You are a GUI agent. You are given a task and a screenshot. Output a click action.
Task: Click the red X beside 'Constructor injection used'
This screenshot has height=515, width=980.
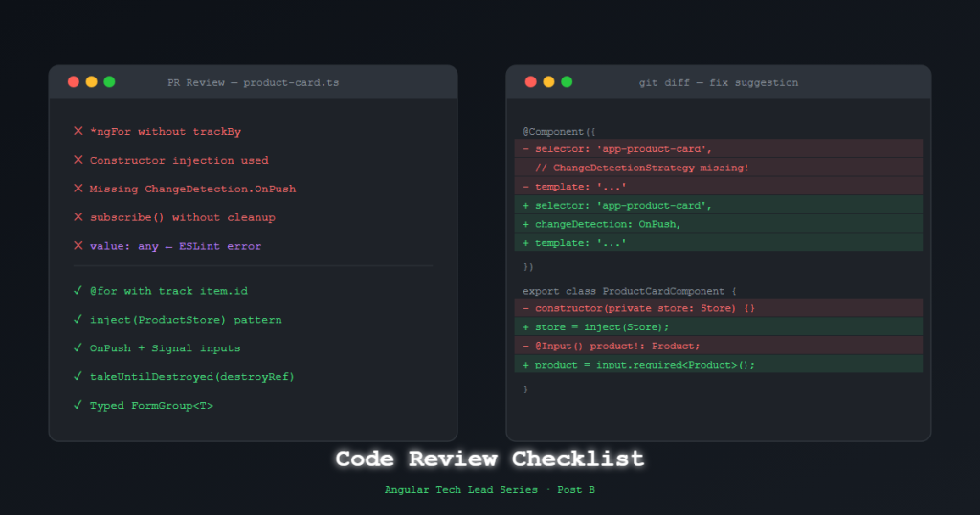coord(78,160)
